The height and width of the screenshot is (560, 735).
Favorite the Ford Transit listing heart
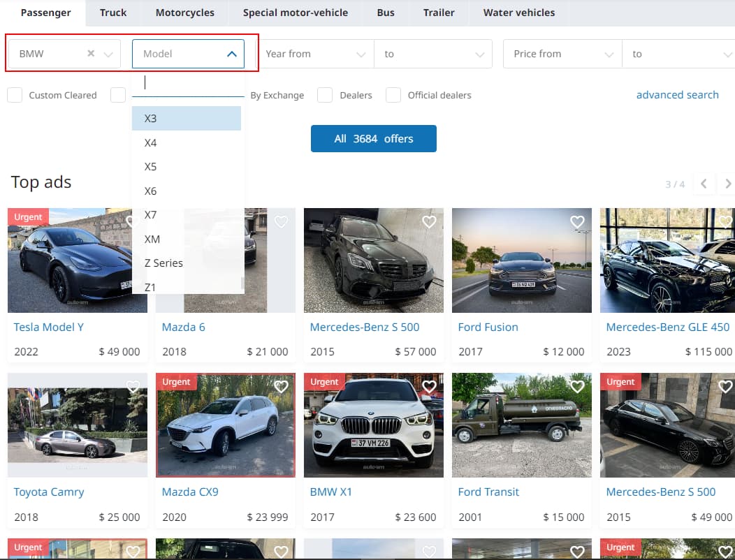click(577, 387)
